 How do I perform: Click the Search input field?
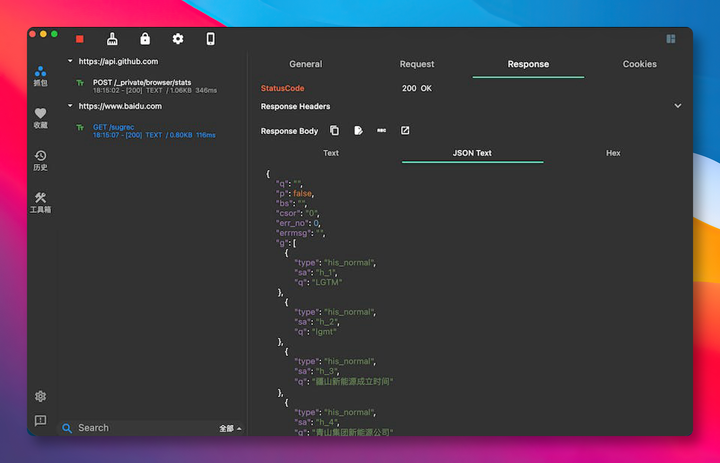140,428
